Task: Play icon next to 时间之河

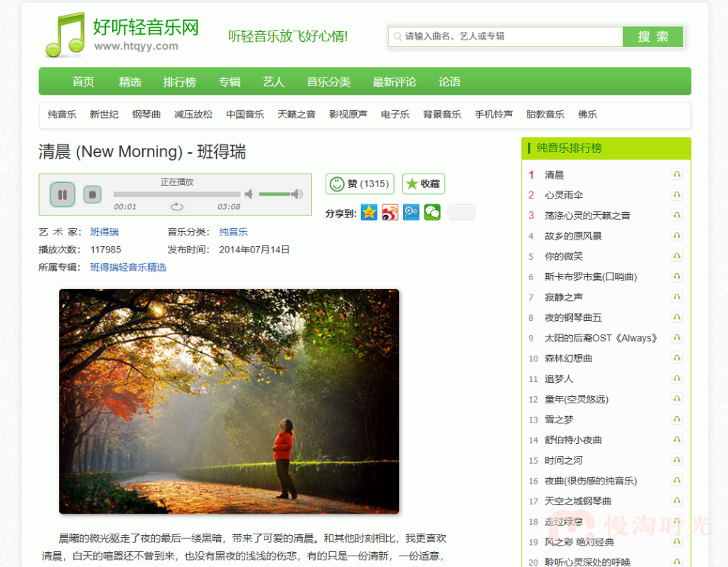Action: tap(677, 460)
